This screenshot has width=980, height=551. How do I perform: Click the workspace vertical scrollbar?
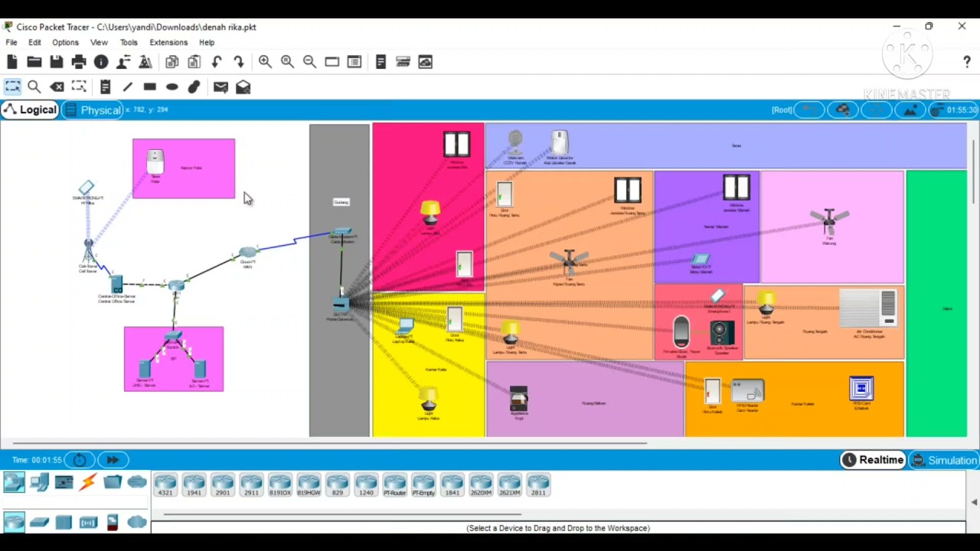pyautogui.click(x=973, y=172)
